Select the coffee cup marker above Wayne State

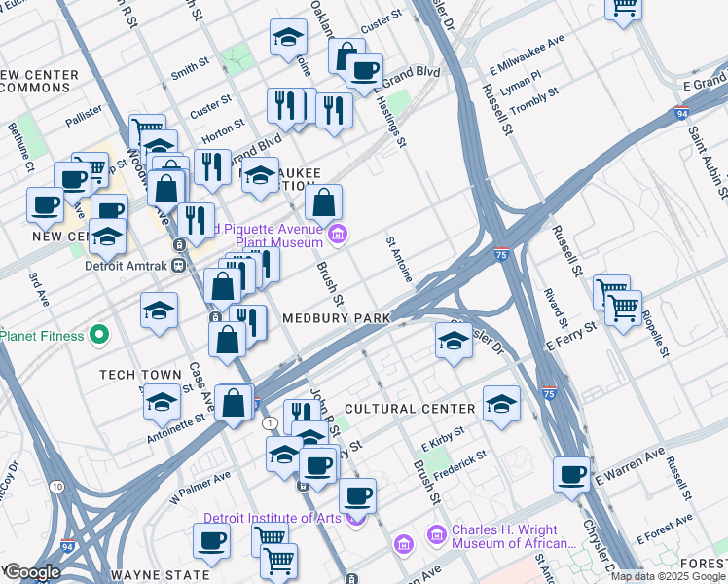(212, 542)
